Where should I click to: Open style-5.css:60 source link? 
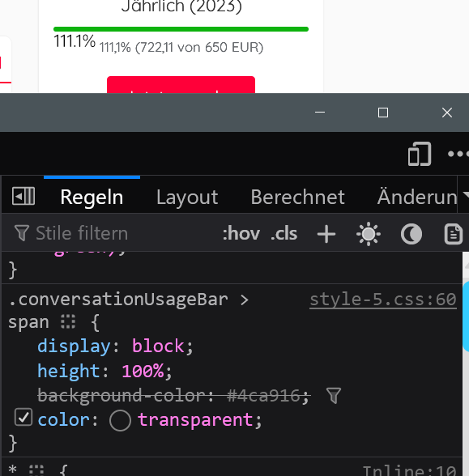pyautogui.click(x=383, y=300)
